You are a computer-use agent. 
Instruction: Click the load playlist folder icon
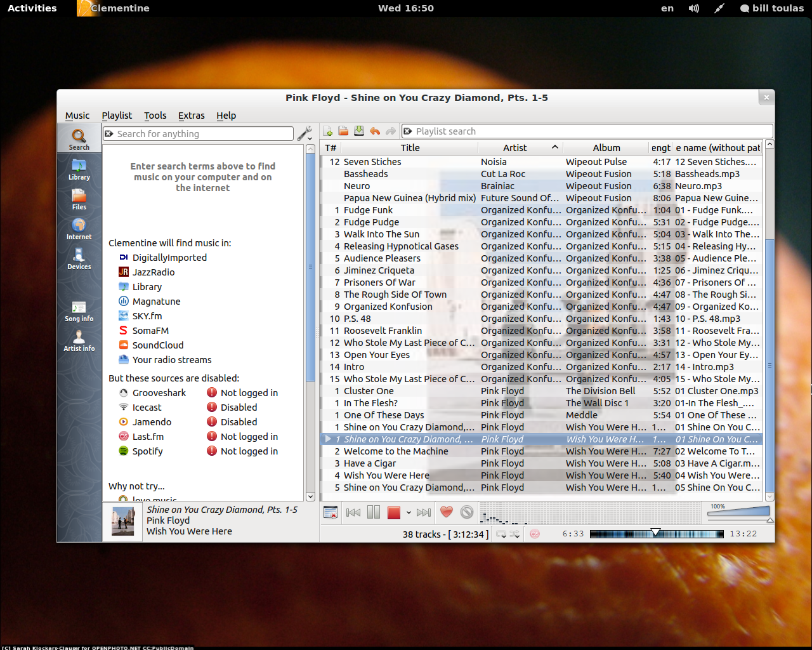343,131
